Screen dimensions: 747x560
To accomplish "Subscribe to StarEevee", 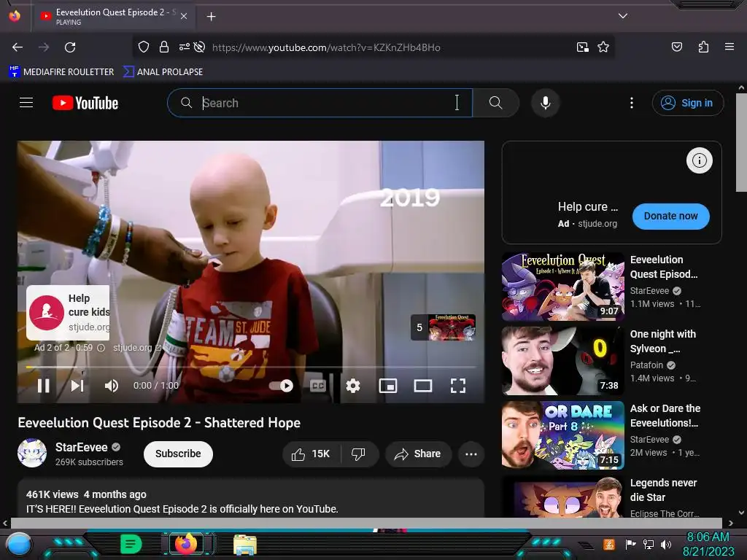I will pyautogui.click(x=178, y=454).
